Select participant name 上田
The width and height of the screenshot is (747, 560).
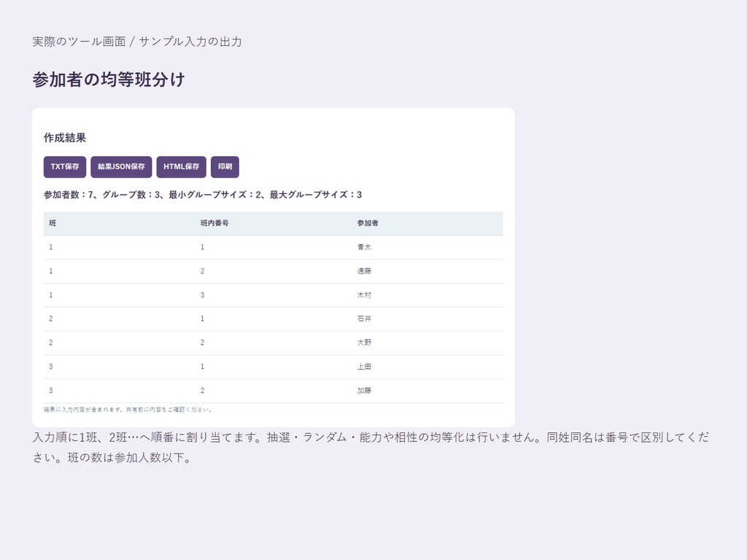point(364,367)
